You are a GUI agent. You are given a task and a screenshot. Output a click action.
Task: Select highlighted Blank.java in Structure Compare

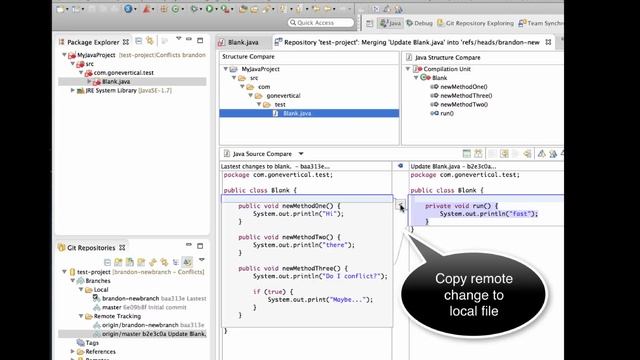point(309,113)
